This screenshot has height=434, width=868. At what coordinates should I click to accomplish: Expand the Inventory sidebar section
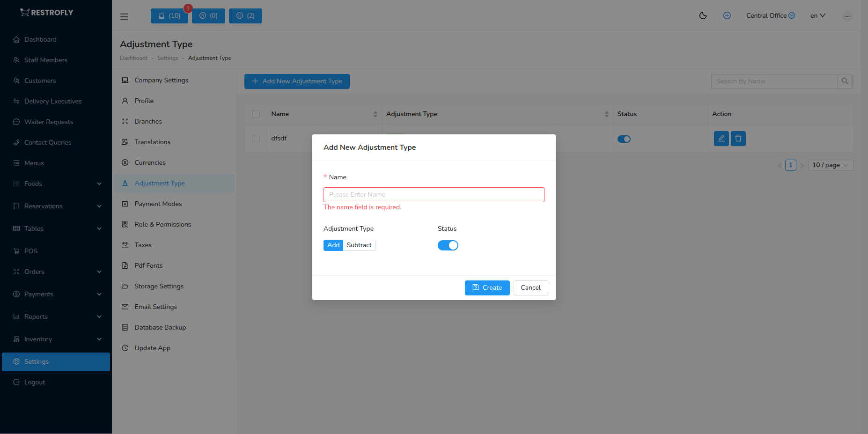pyautogui.click(x=56, y=339)
